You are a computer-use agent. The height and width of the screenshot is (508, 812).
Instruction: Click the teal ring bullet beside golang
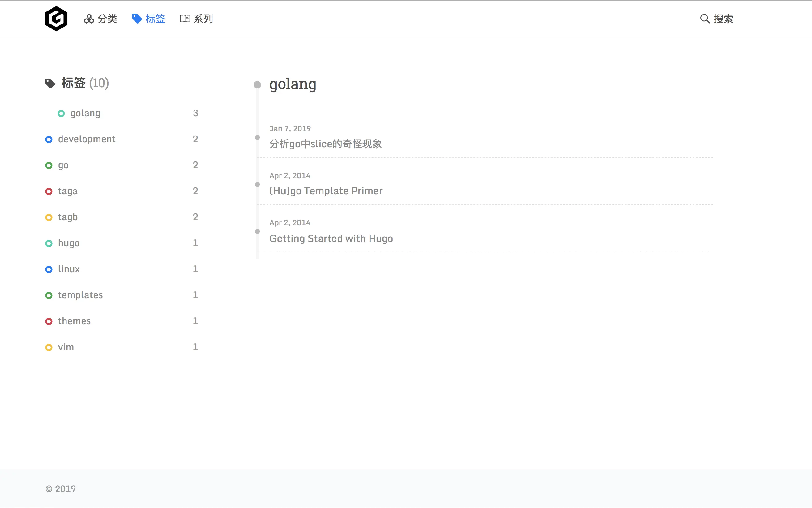(x=61, y=114)
